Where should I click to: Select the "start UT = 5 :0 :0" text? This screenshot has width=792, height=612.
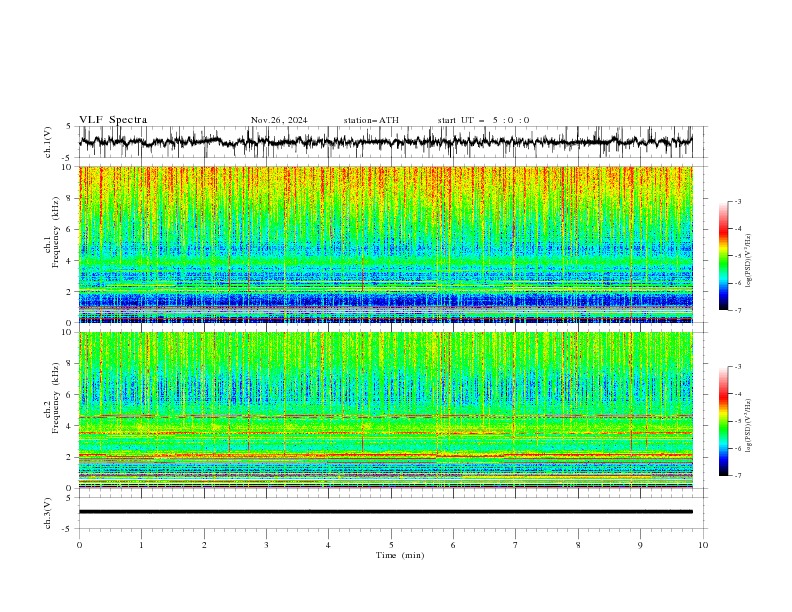483,120
